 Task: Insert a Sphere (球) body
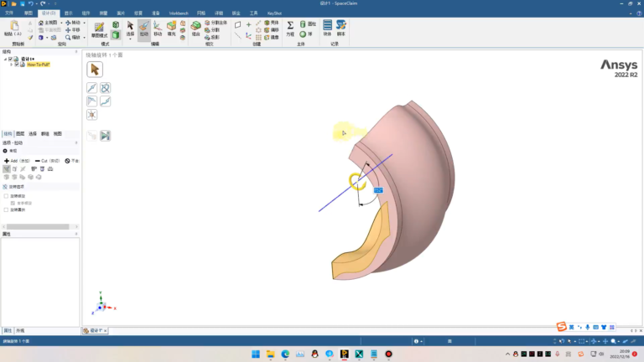tap(306, 34)
